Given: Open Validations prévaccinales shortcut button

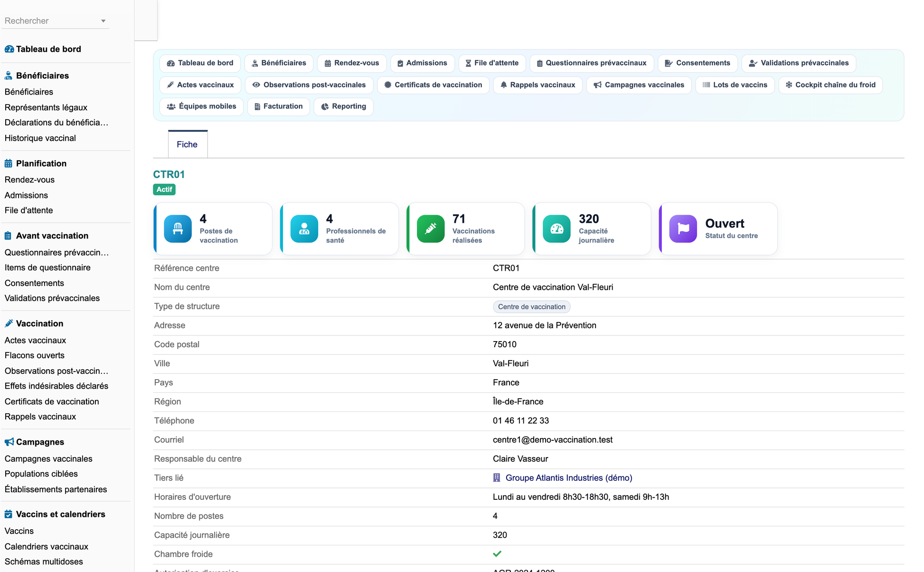Looking at the screenshot, I should pyautogui.click(x=799, y=63).
